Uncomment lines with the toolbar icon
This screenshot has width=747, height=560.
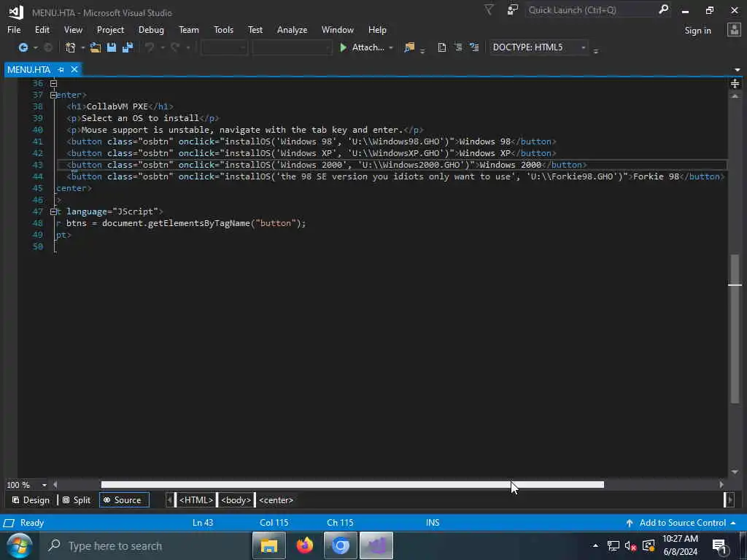click(x=474, y=47)
